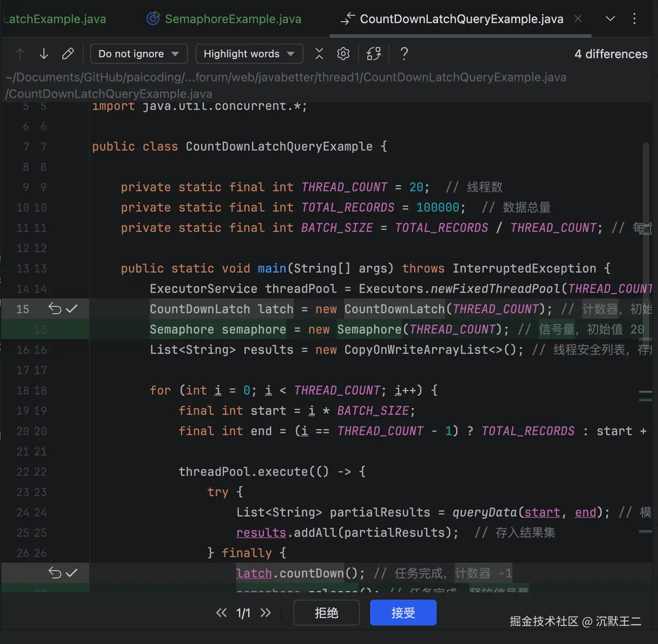This screenshot has height=644, width=658.
Task: Show the hidden tabs chevron list
Action: click(610, 18)
